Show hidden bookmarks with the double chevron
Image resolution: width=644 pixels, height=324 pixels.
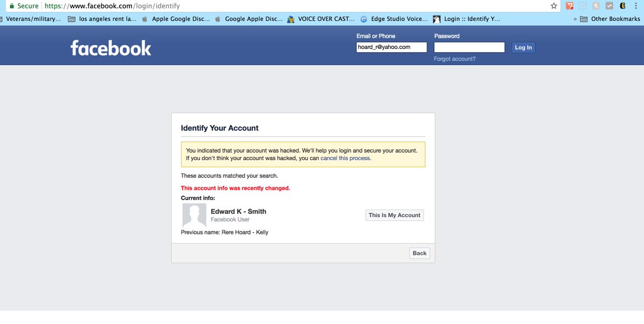(x=575, y=19)
